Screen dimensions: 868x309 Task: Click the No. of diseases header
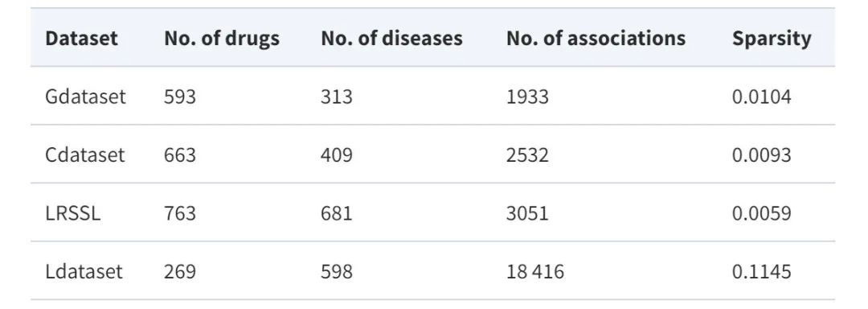[391, 38]
